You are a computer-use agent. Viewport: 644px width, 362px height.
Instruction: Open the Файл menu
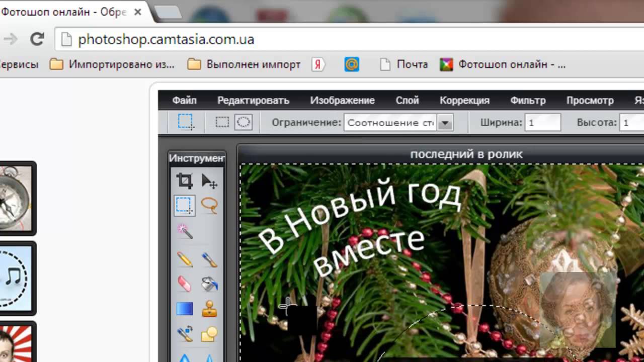tap(184, 100)
